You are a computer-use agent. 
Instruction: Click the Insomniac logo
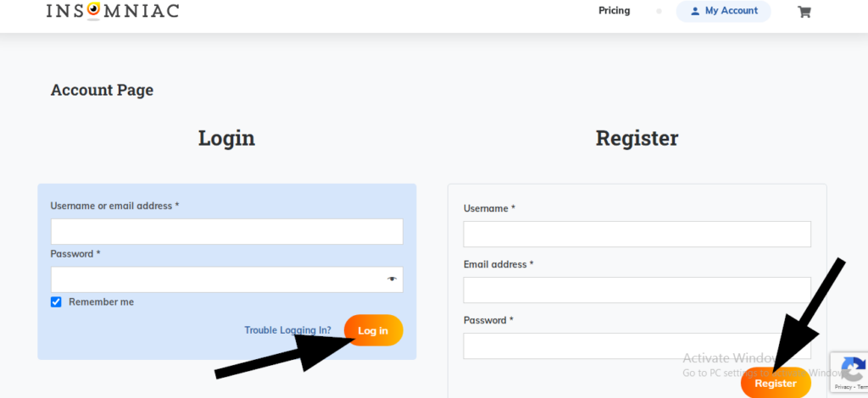pyautogui.click(x=113, y=10)
